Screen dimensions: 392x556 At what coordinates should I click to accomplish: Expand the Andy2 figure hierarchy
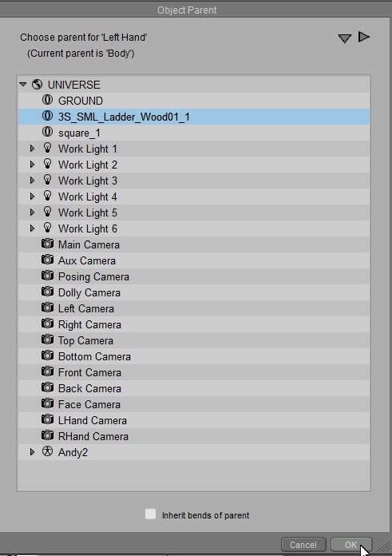coord(32,452)
